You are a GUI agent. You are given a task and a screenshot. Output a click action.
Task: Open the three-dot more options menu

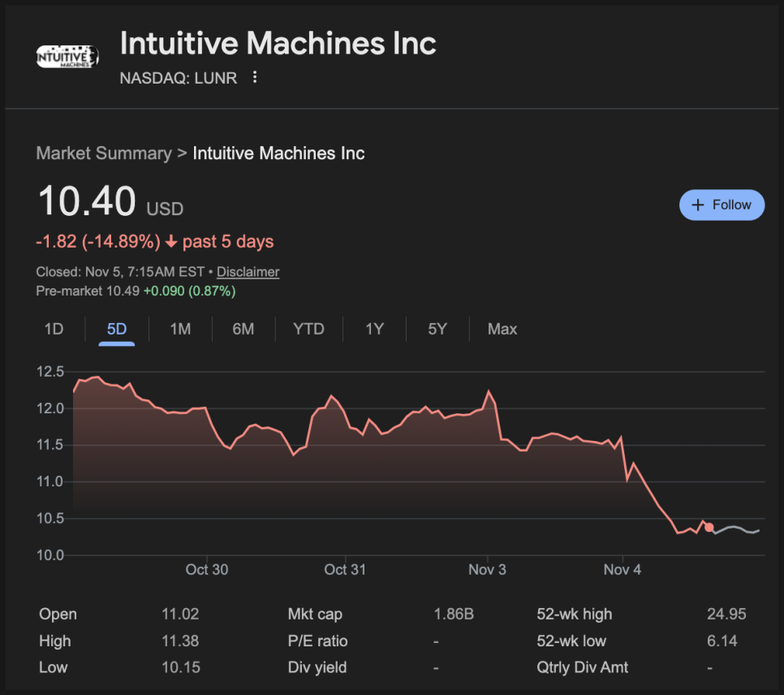(255, 77)
